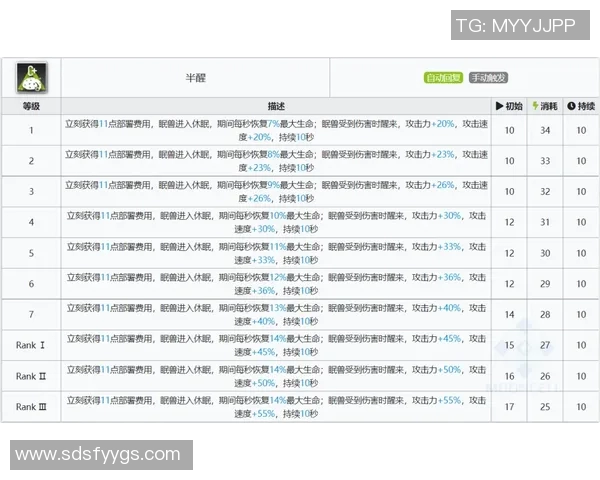
Task: Select the Rank Ⅲ level cell
Action: pyautogui.click(x=31, y=407)
